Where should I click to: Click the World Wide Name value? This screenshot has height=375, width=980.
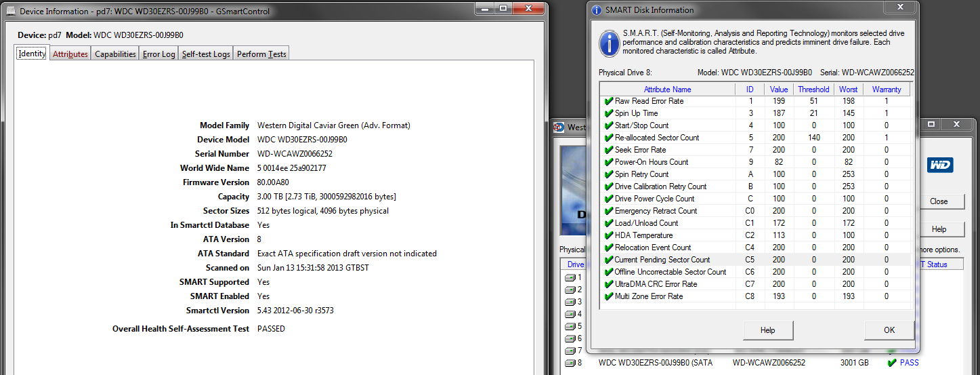[292, 168]
